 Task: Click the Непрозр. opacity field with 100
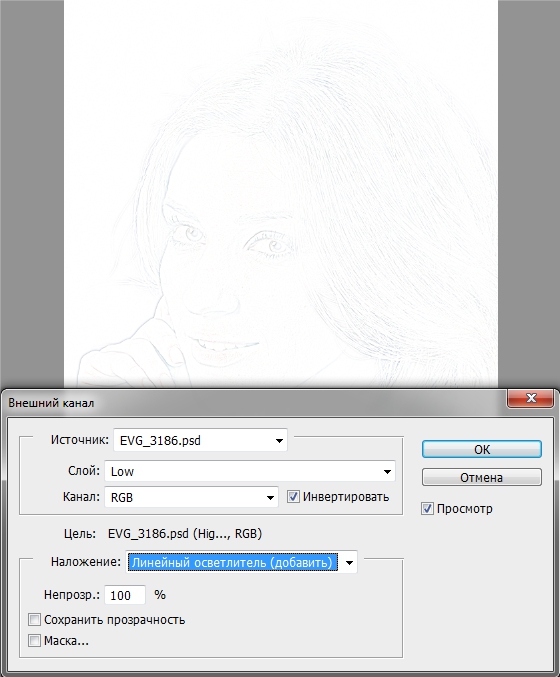pos(125,595)
